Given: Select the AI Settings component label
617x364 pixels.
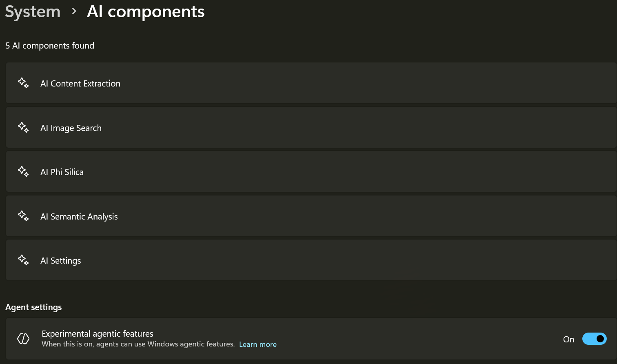Looking at the screenshot, I should (x=61, y=261).
